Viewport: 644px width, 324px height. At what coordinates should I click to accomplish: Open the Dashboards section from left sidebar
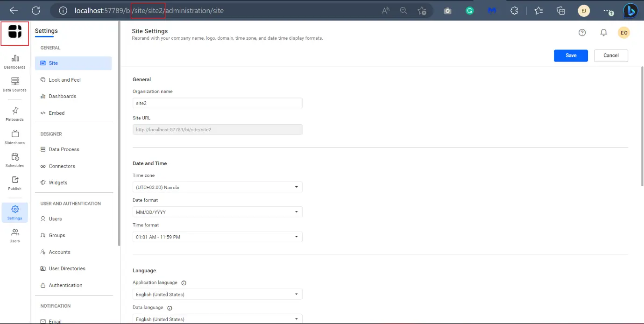tap(14, 61)
